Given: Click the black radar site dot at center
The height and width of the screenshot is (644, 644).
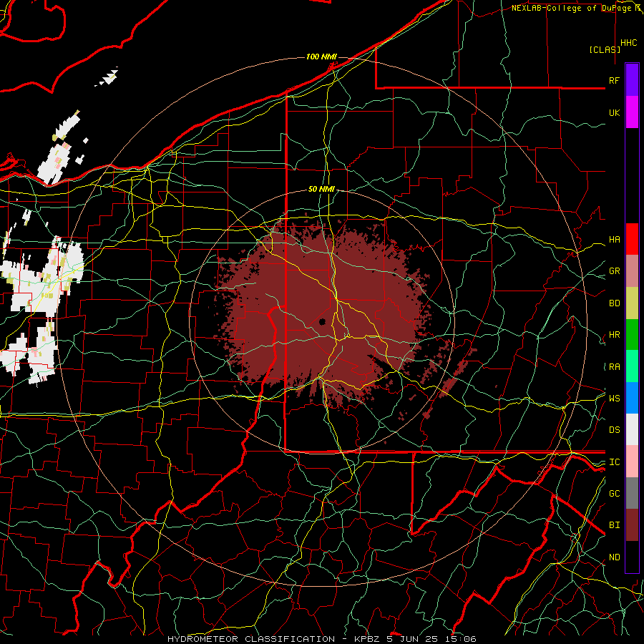Looking at the screenshot, I should coord(323,321).
